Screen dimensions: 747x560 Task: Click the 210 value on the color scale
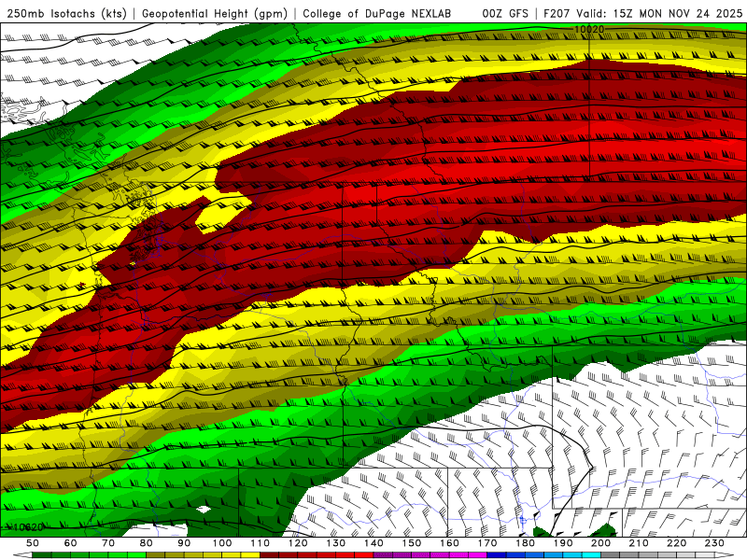tap(639, 543)
